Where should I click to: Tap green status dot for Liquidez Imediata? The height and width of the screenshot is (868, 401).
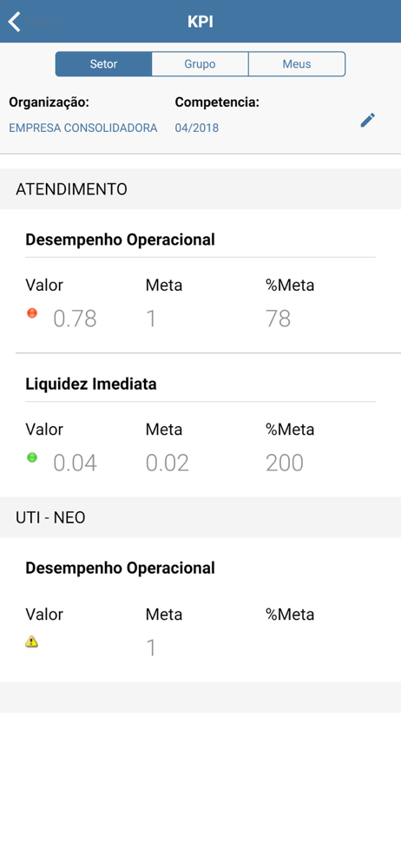32,457
